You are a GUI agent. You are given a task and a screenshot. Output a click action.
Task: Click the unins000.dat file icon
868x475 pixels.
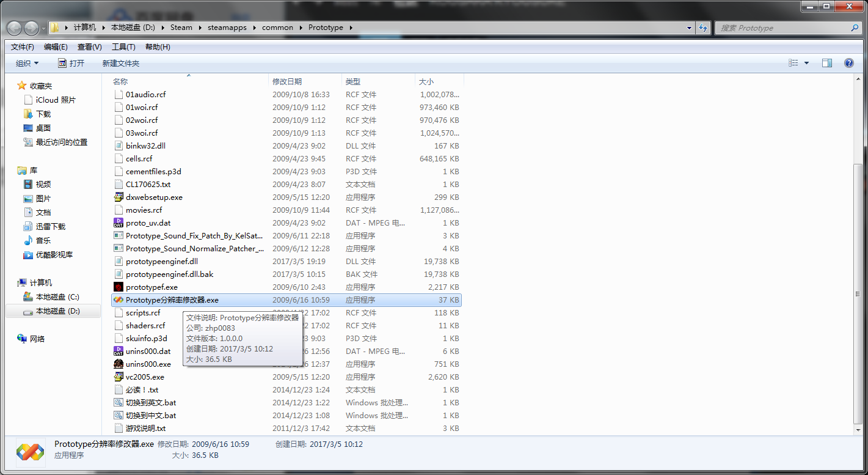coord(119,352)
